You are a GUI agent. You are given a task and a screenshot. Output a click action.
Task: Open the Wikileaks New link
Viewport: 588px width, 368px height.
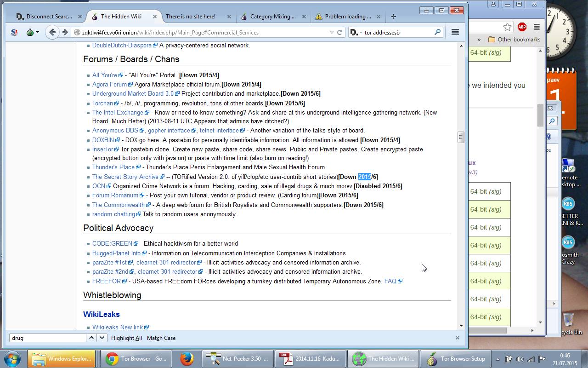pyautogui.click(x=118, y=328)
